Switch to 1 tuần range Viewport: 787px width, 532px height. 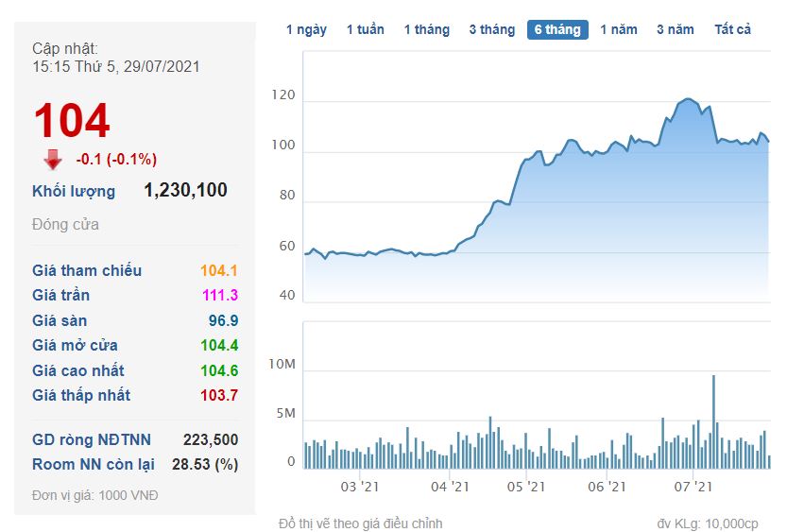tap(365, 29)
